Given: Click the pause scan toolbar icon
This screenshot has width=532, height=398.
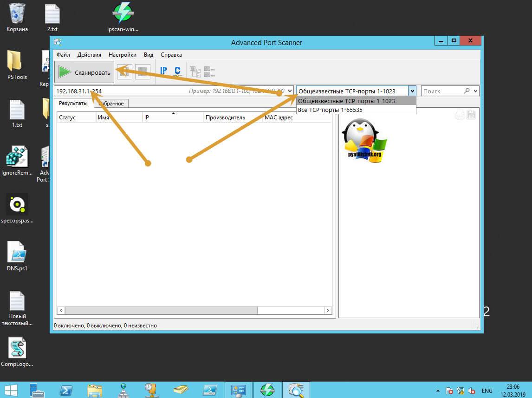Looking at the screenshot, I should coord(125,72).
